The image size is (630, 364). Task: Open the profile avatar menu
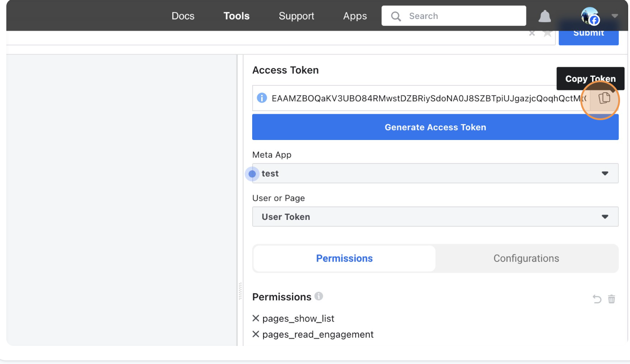pyautogui.click(x=590, y=16)
